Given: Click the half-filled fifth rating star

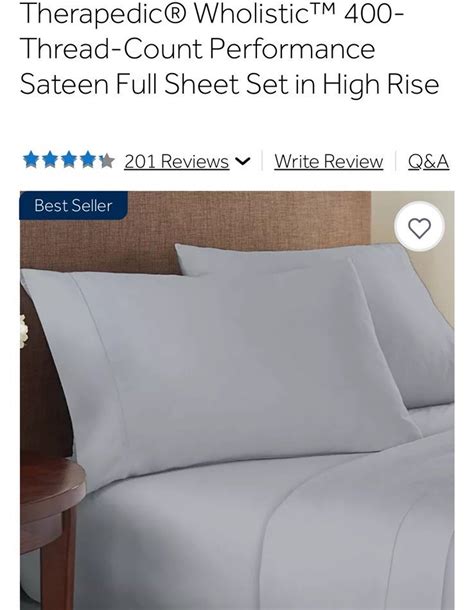Looking at the screenshot, I should (x=106, y=160).
